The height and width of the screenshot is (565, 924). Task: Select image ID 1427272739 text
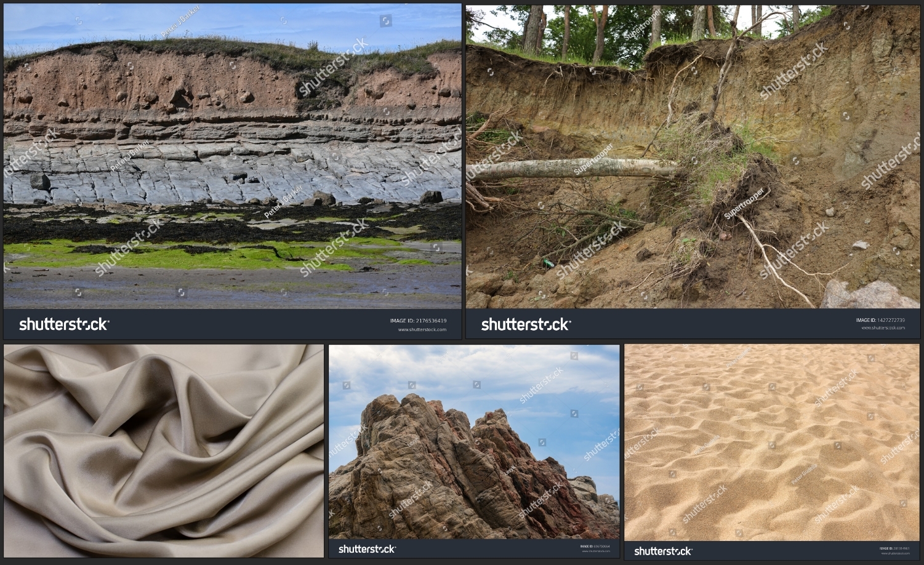(880, 320)
